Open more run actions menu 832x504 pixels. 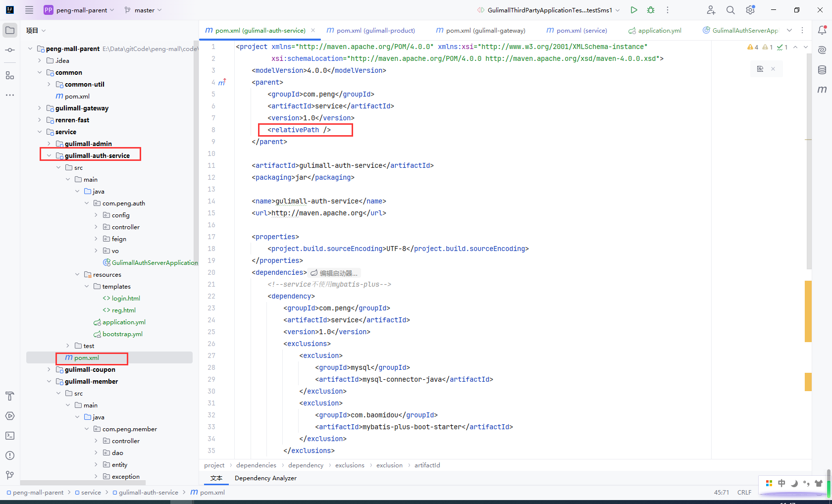point(668,10)
